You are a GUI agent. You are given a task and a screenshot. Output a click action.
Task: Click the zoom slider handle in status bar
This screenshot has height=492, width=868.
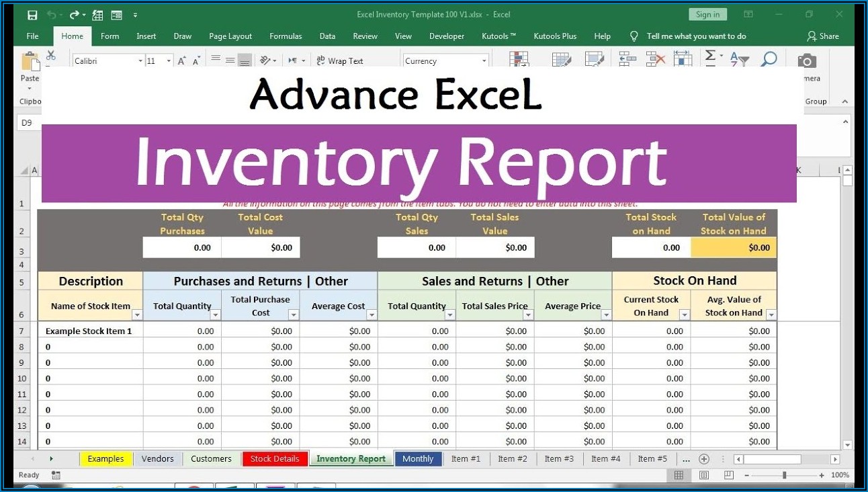784,475
